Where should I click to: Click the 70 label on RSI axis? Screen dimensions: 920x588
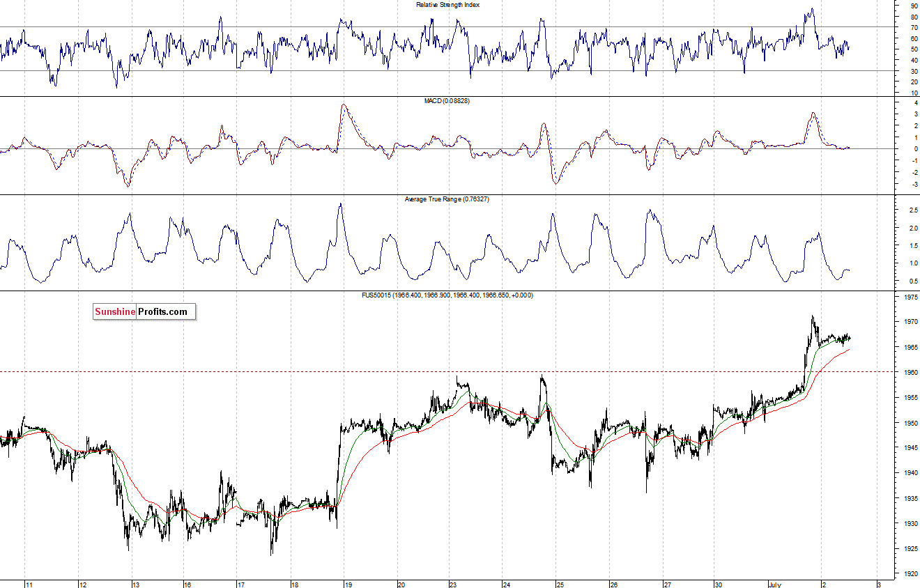coord(914,27)
